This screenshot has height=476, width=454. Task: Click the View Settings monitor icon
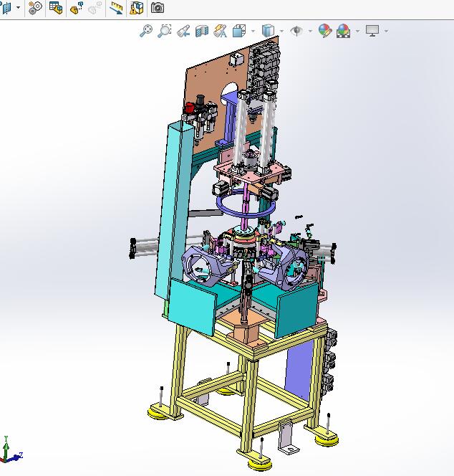click(x=372, y=31)
